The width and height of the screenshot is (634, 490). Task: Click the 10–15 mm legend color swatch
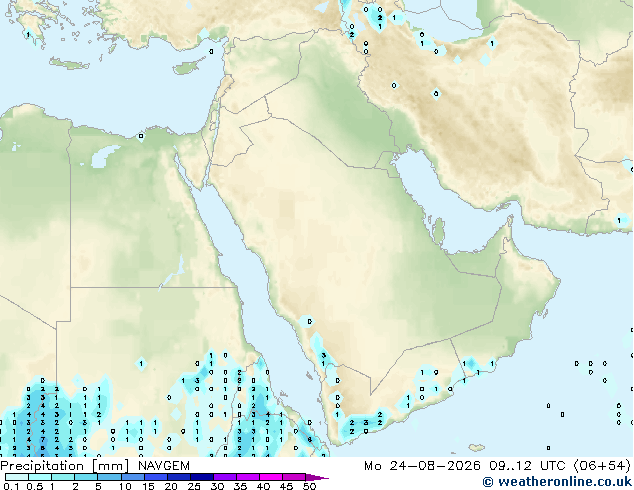pyautogui.click(x=133, y=477)
